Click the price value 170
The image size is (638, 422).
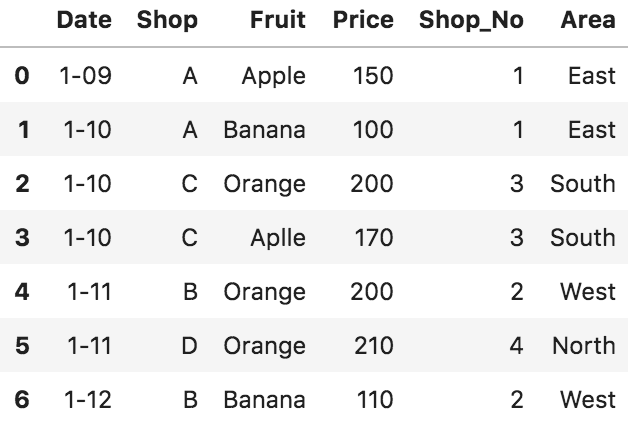tap(374, 238)
